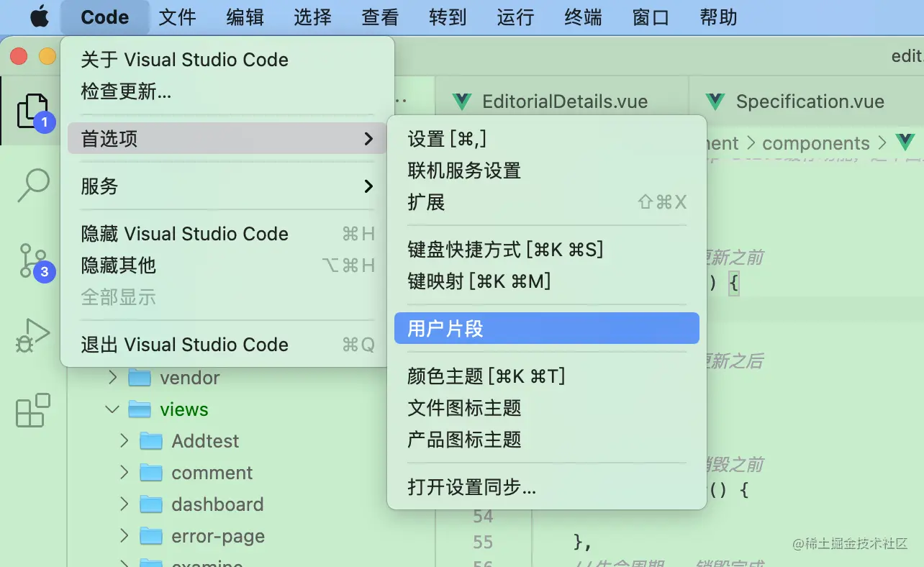Image resolution: width=924 pixels, height=567 pixels.
Task: Open the 转到 menu
Action: pos(448,17)
